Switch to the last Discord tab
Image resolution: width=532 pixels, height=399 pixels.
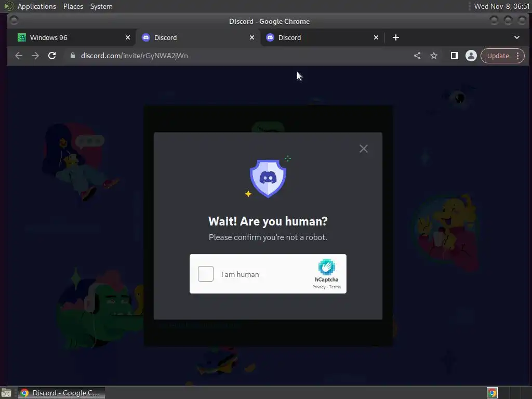(322, 37)
